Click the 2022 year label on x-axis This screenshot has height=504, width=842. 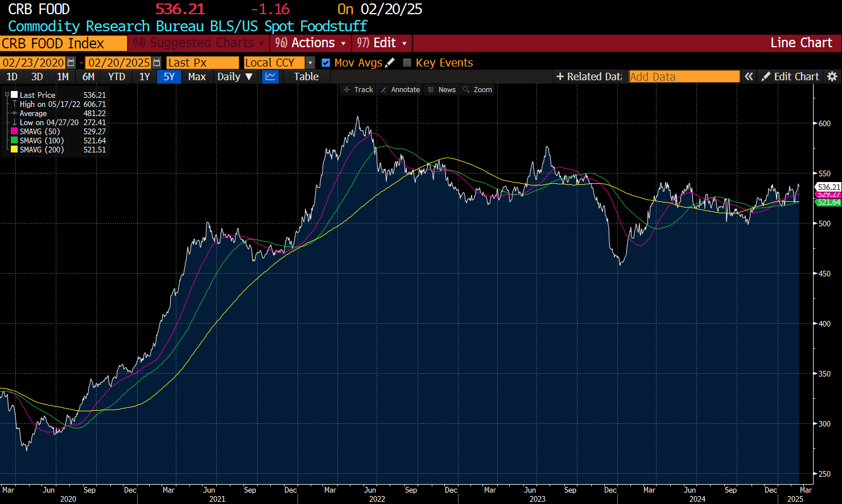coord(377,499)
